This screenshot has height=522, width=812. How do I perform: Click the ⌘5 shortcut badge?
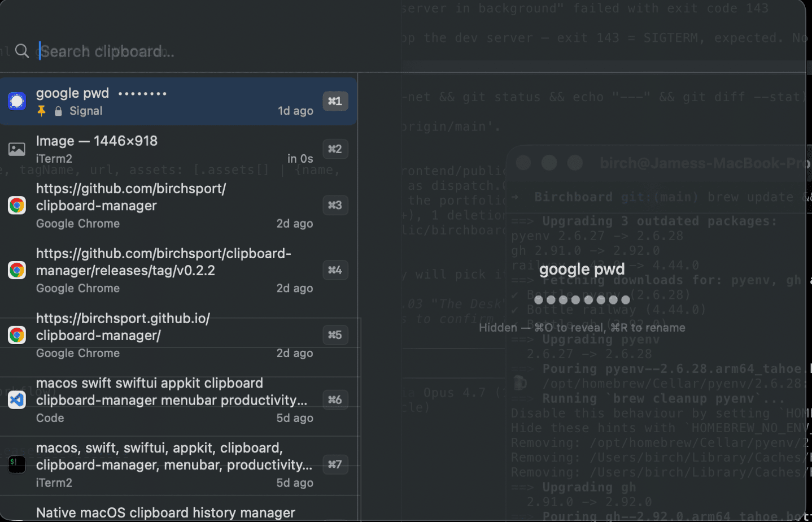(x=335, y=334)
